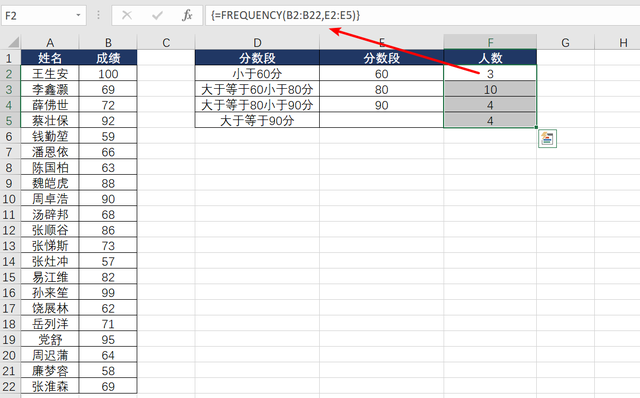Image resolution: width=640 pixels, height=398 pixels.
Task: Click the score cell showing 59
Action: tap(108, 136)
